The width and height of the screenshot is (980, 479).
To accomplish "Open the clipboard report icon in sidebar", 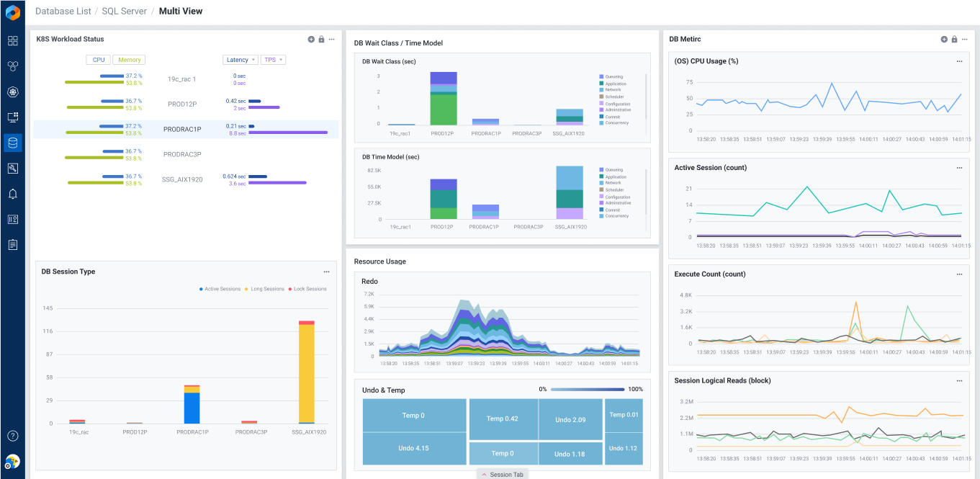I will point(12,244).
